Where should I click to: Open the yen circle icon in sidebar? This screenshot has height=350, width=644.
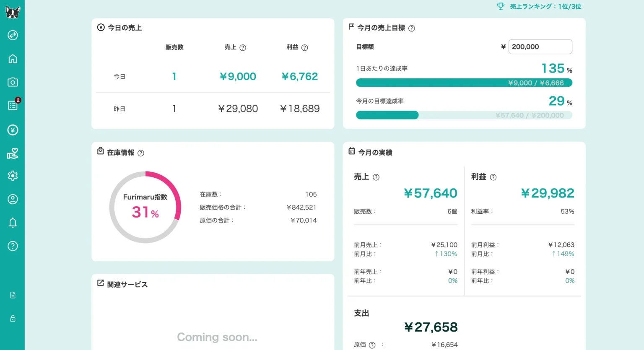click(13, 130)
